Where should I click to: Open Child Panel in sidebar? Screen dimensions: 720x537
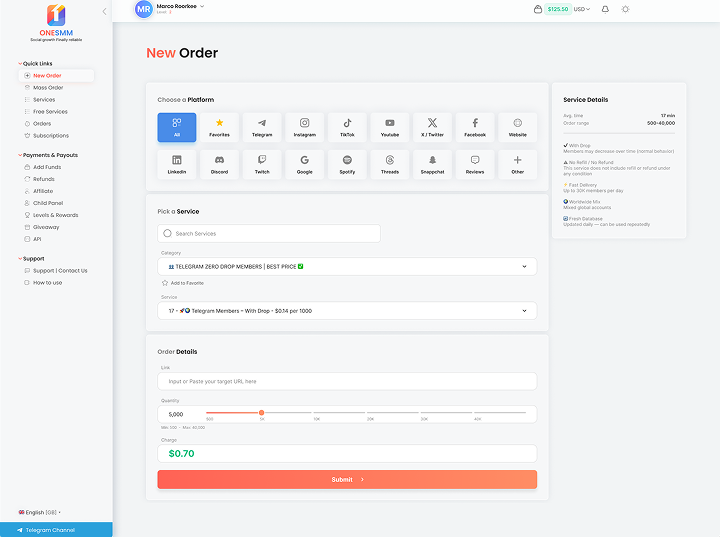tap(44, 203)
